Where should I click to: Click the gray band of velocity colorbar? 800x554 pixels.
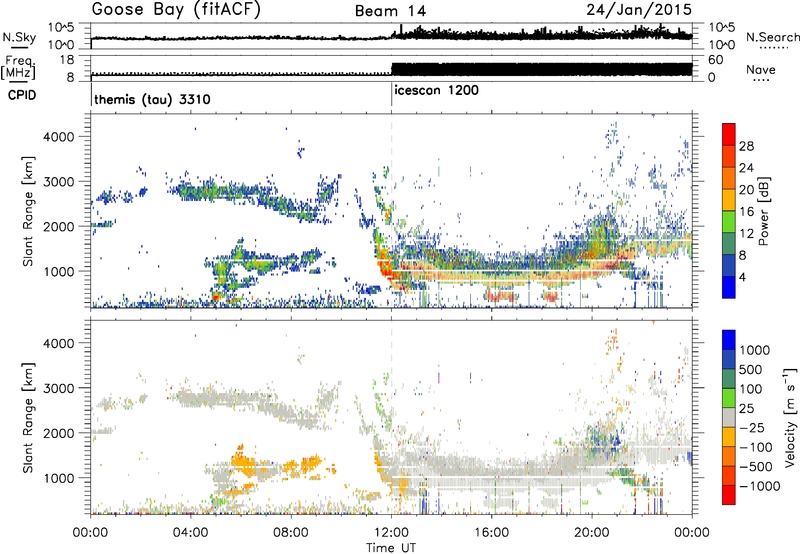tap(729, 418)
